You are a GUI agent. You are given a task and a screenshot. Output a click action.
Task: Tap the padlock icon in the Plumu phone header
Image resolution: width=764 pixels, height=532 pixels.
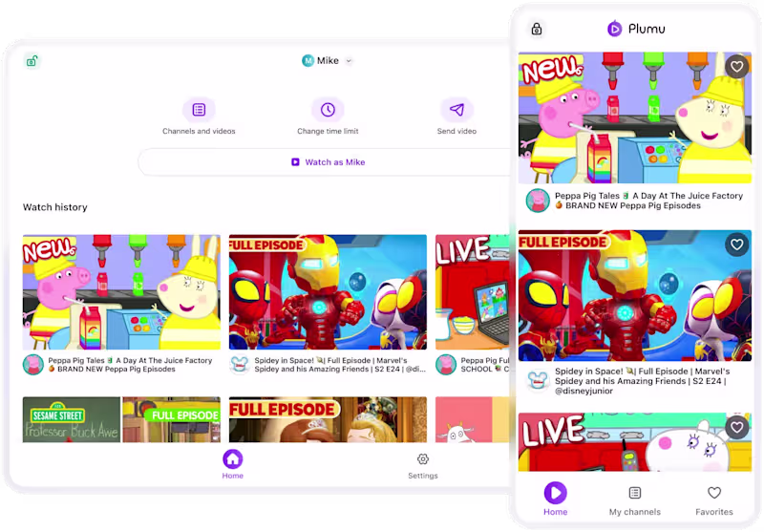point(537,29)
